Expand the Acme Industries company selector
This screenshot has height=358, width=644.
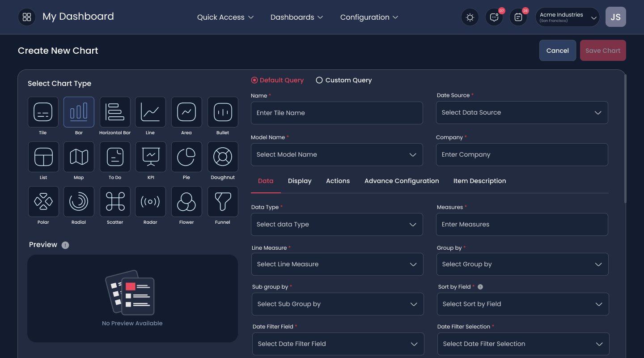(568, 17)
